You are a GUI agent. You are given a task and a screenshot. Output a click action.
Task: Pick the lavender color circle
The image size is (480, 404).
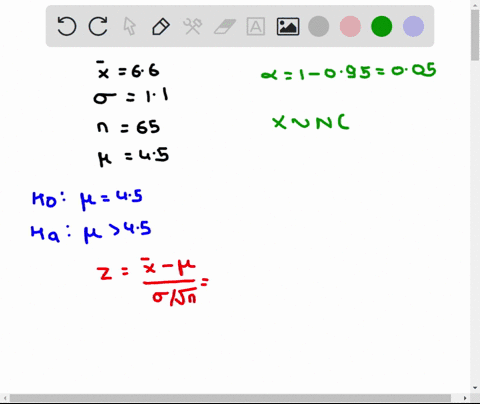tap(413, 26)
